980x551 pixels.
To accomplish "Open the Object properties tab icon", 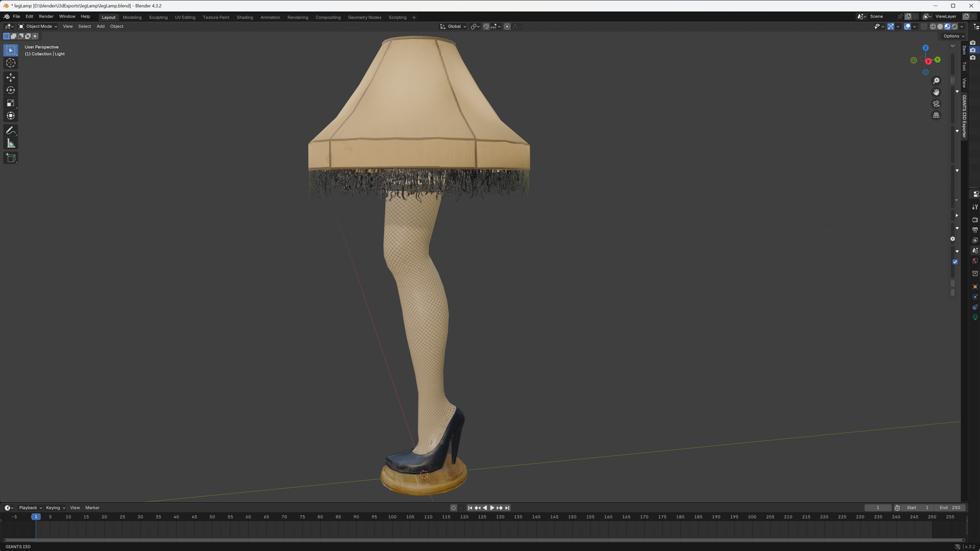I will [975, 287].
